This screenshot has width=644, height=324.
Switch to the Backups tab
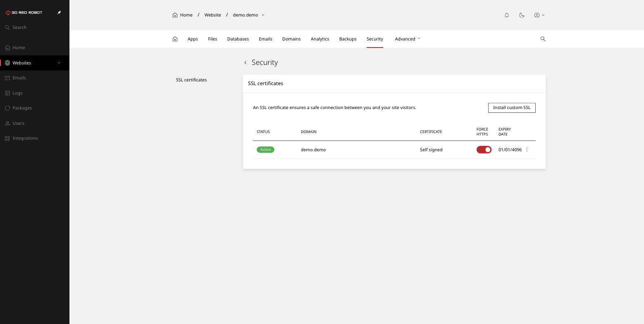[348, 39]
